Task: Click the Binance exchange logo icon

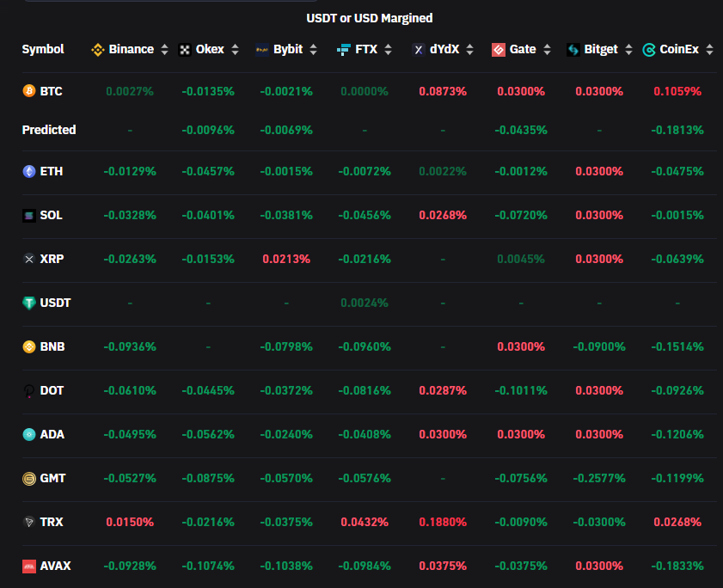Action: [x=98, y=50]
